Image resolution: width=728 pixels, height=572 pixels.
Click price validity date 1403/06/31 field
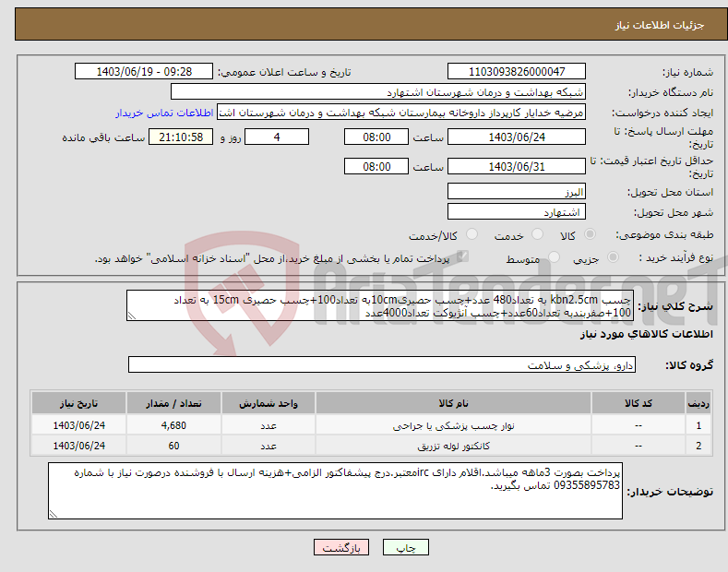tap(517, 166)
